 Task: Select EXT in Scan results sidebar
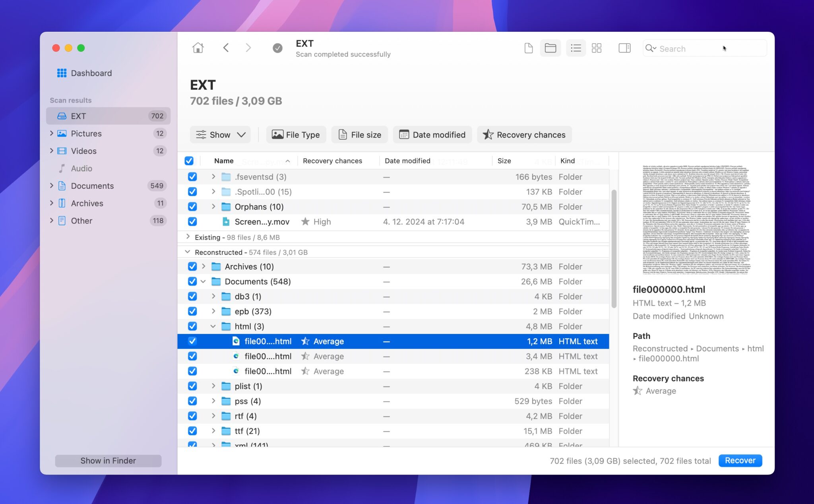point(79,116)
